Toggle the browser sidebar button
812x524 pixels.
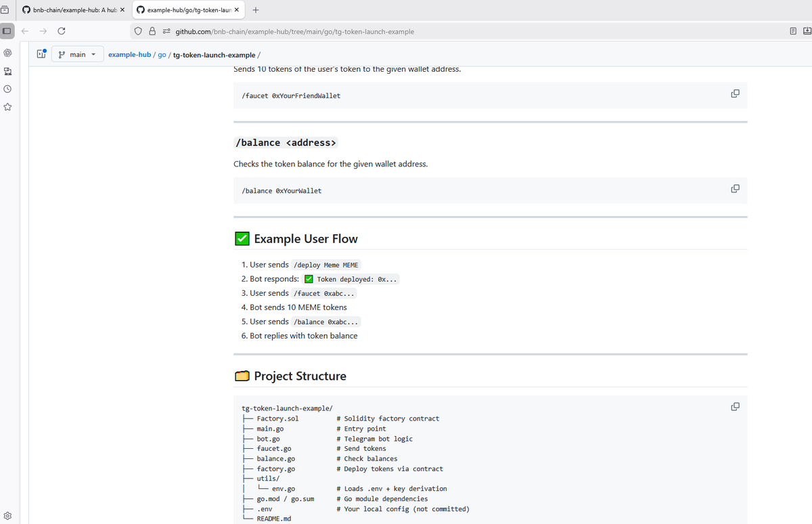click(7, 31)
